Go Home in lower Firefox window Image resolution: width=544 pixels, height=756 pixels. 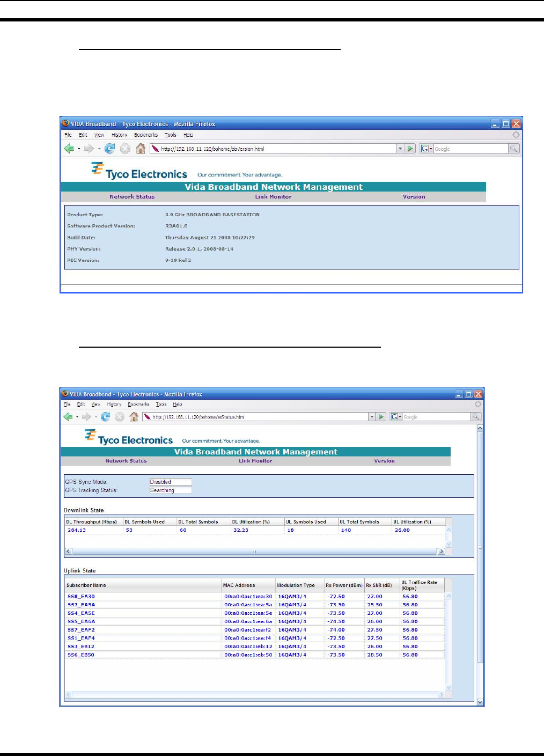134,417
